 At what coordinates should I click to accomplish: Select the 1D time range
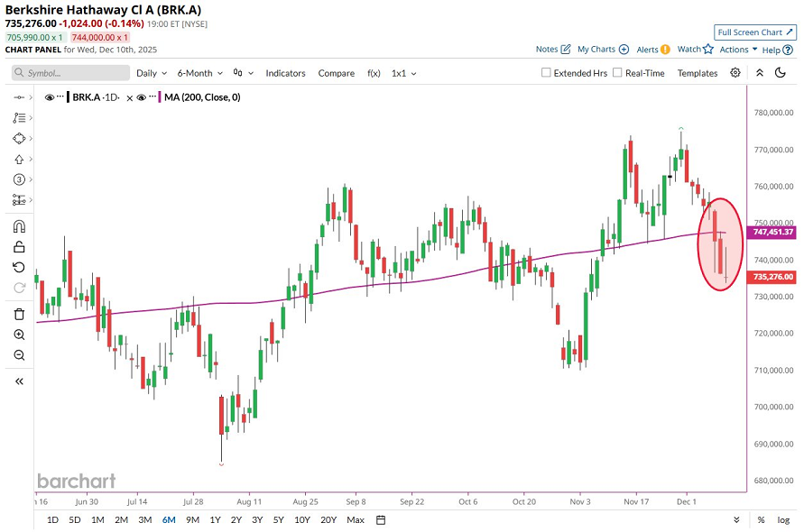52,519
